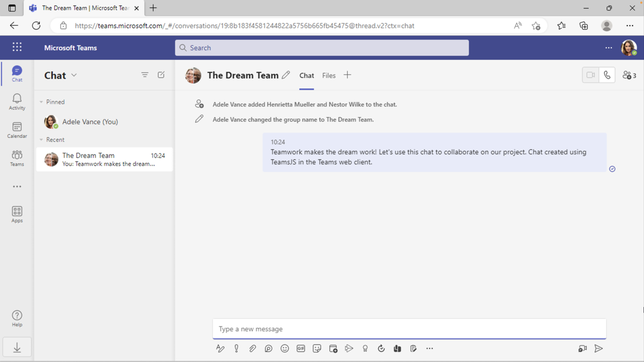Image resolution: width=644 pixels, height=362 pixels.
Task: Attach a file with paperclip icon
Action: pyautogui.click(x=253, y=348)
